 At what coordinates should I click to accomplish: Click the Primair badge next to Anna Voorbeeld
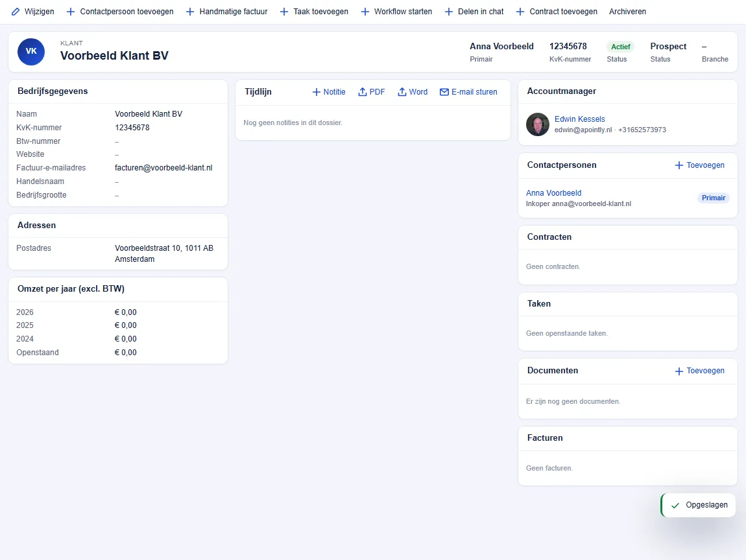714,198
